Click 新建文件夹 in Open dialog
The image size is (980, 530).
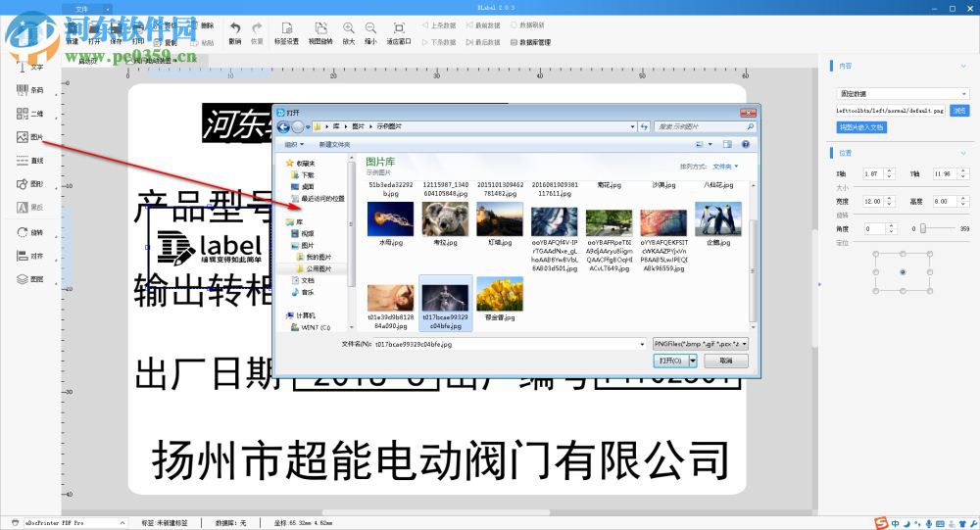[x=334, y=144]
